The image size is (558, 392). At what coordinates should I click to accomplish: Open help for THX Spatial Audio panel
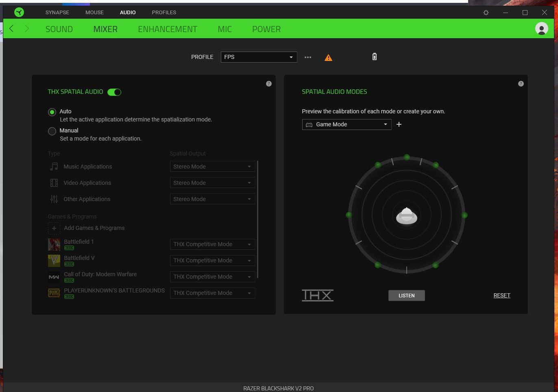(269, 84)
